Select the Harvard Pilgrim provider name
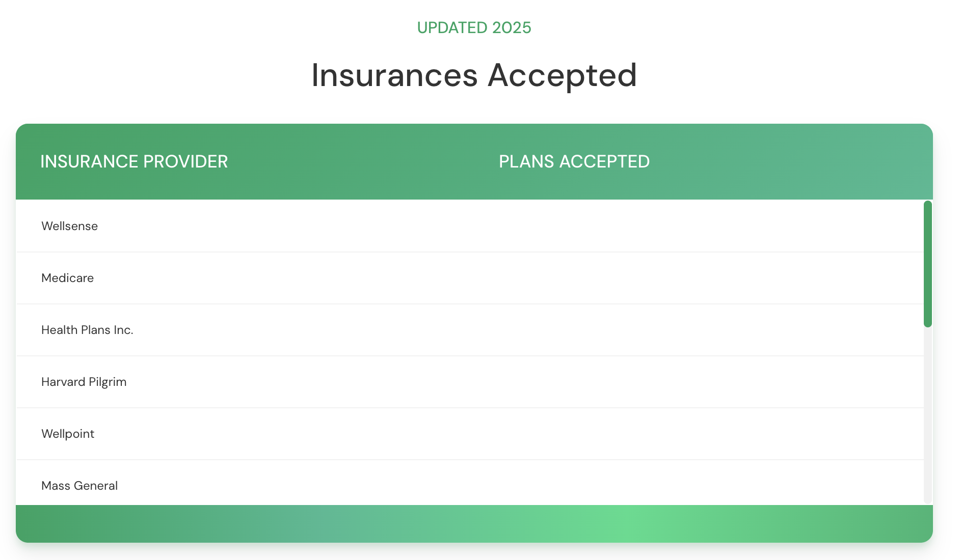 tap(84, 382)
